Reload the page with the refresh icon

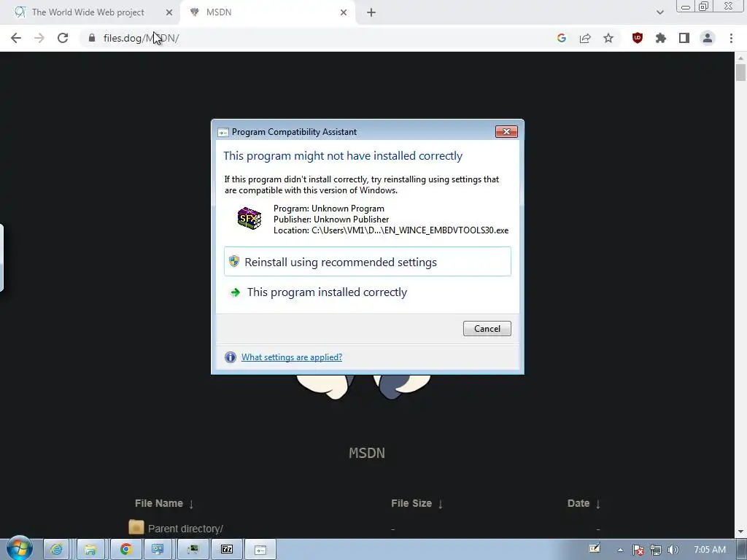(63, 38)
